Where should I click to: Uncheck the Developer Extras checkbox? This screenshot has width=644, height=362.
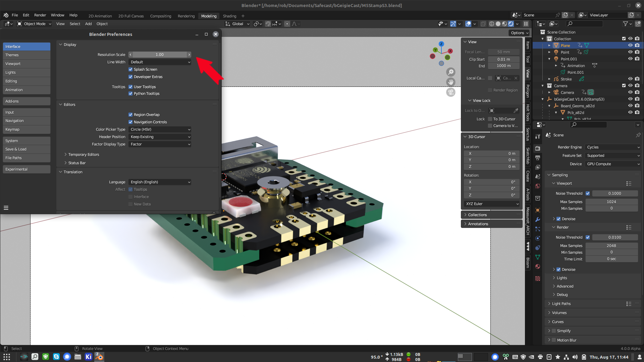point(130,77)
